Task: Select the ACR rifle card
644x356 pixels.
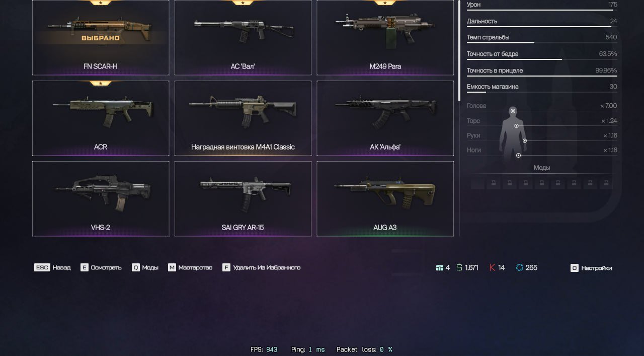Action: tap(101, 118)
